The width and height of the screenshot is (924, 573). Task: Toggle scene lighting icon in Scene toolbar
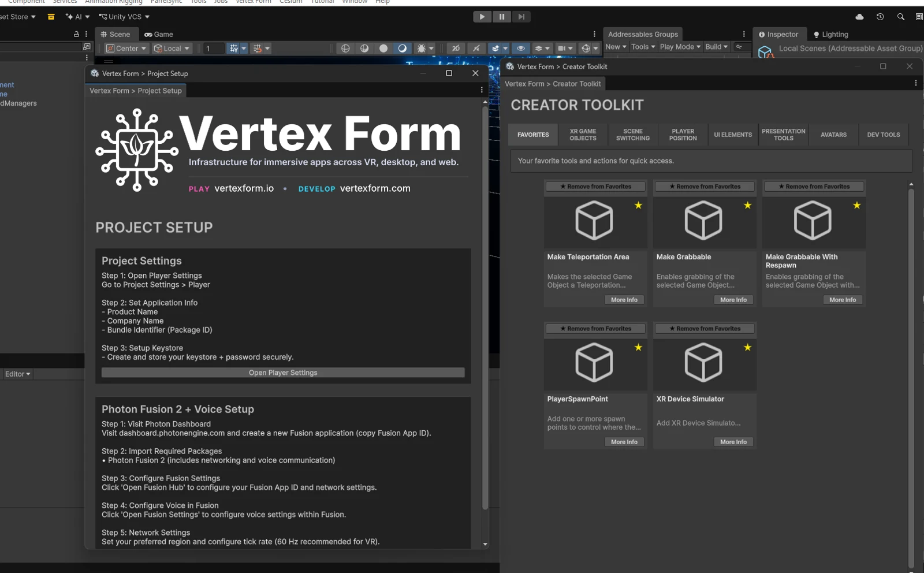click(476, 49)
